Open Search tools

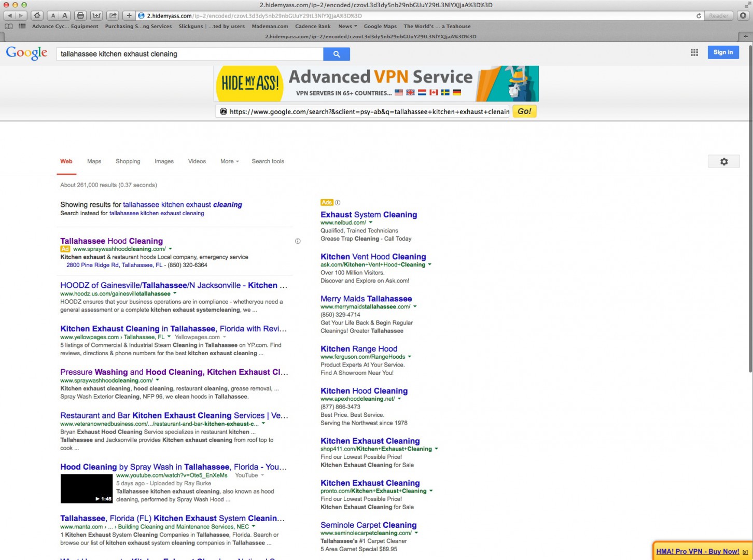tap(268, 161)
